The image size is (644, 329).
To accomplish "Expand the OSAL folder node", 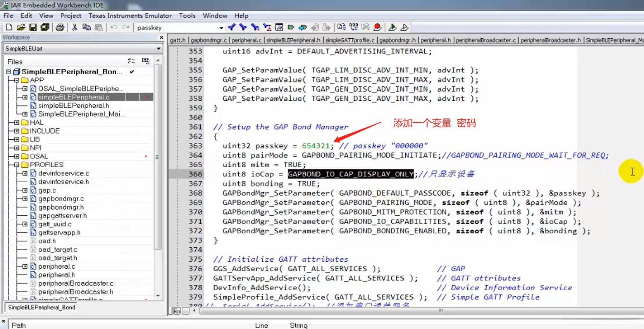I will click(x=17, y=156).
